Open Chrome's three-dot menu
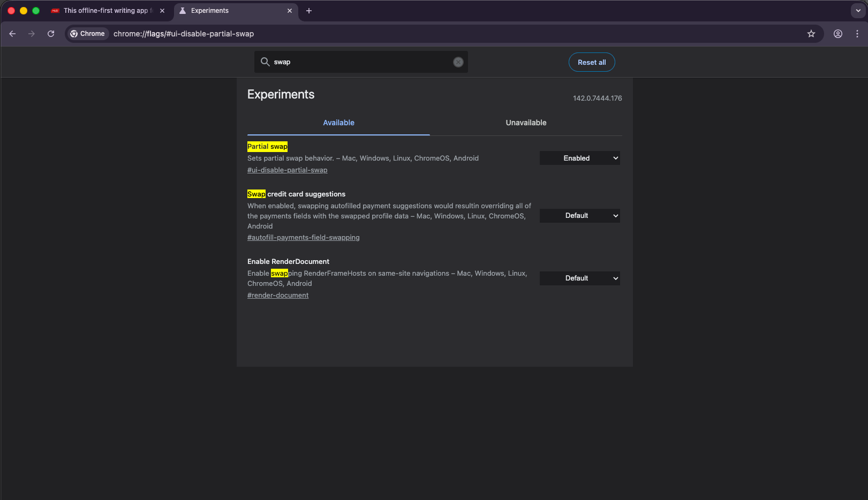 tap(857, 34)
